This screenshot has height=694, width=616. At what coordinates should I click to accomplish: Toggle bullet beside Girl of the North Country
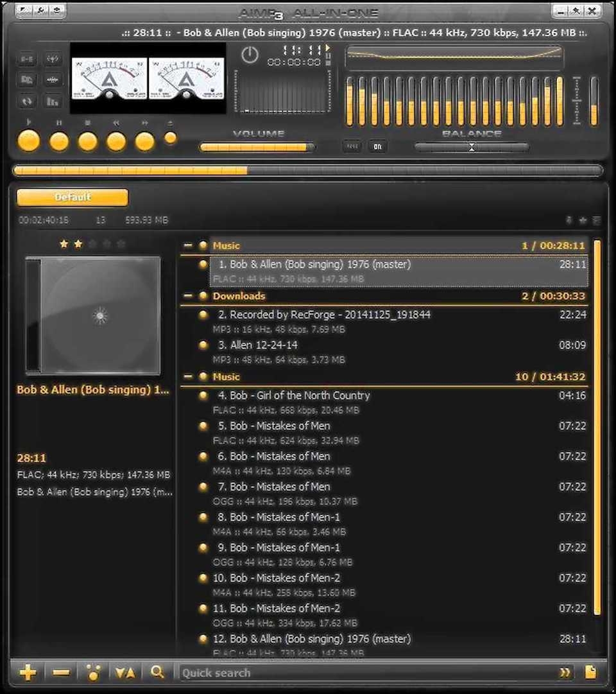point(203,395)
